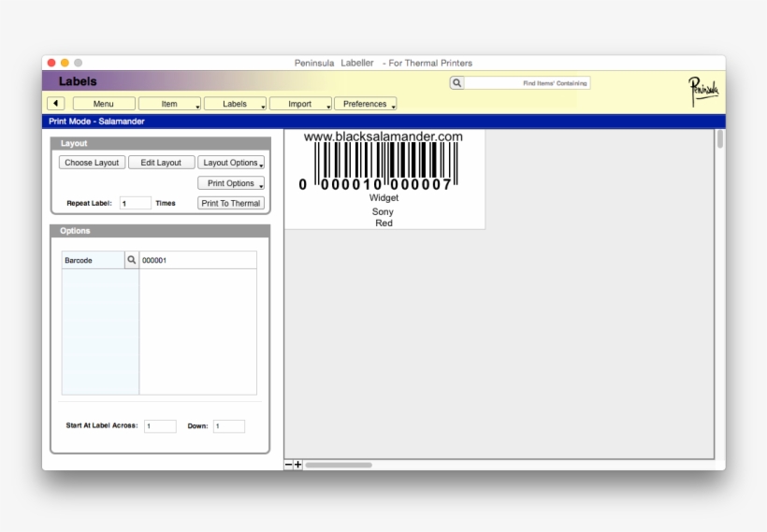Zoom in with the plus button

click(297, 465)
